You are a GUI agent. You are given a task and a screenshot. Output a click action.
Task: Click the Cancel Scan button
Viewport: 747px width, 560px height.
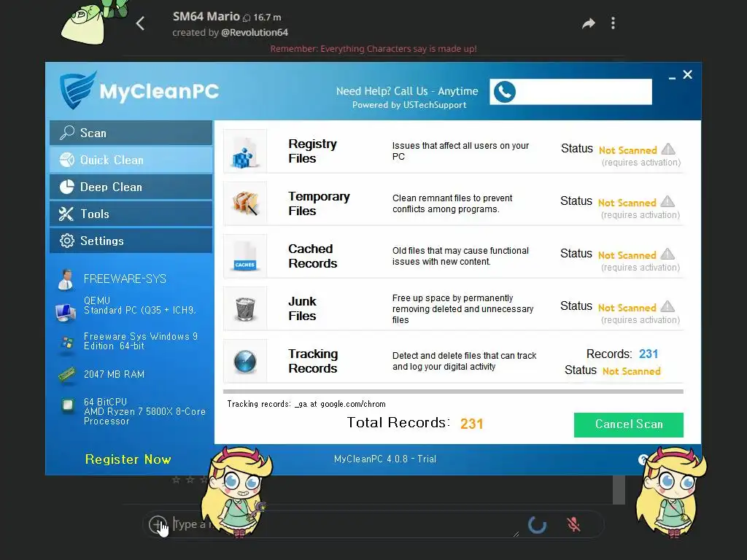[x=628, y=424]
